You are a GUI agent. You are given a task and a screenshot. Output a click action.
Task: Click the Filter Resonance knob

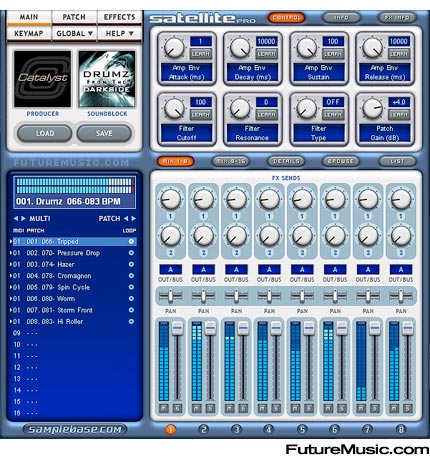pyautogui.click(x=240, y=109)
